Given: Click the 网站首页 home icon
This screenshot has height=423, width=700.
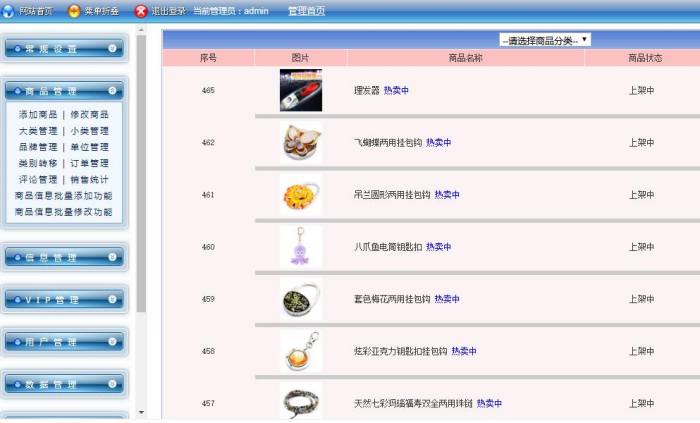Looking at the screenshot, I should point(9,11).
